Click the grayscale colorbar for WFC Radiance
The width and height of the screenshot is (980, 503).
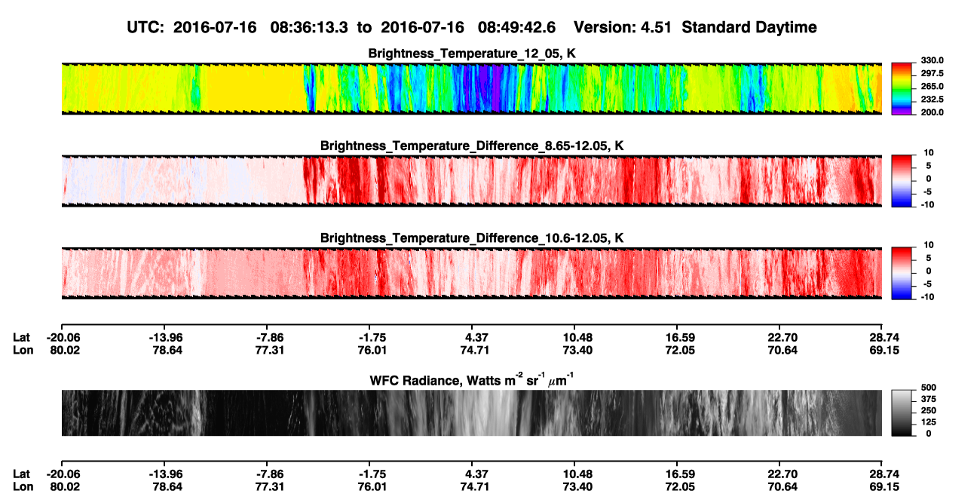tap(902, 413)
